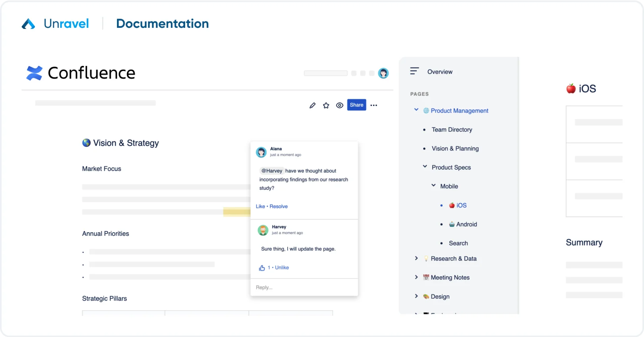This screenshot has width=644, height=337.
Task: Open the Product Management page
Action: click(x=459, y=111)
